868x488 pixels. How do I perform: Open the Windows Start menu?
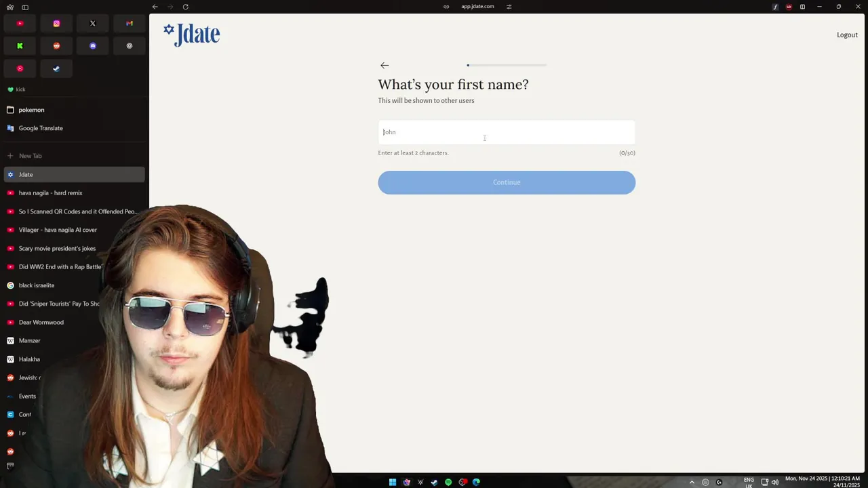(x=393, y=483)
